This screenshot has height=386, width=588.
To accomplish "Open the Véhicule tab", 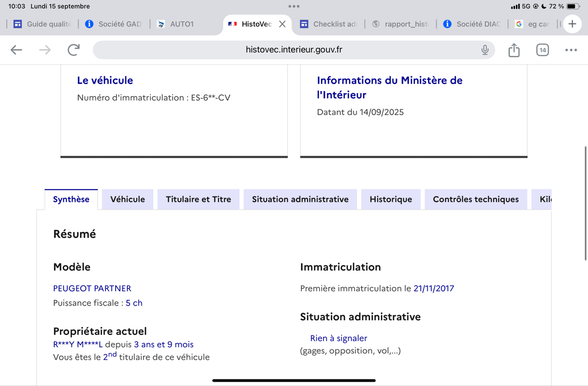I will click(128, 199).
